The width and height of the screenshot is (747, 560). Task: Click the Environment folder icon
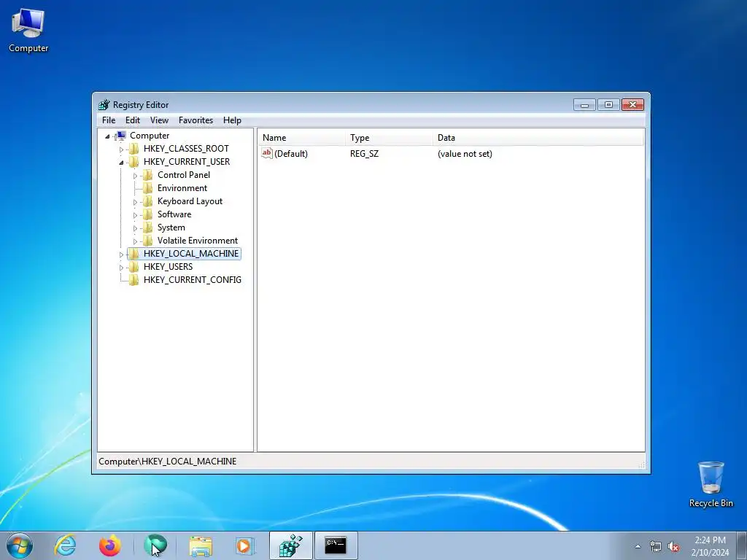coord(147,187)
